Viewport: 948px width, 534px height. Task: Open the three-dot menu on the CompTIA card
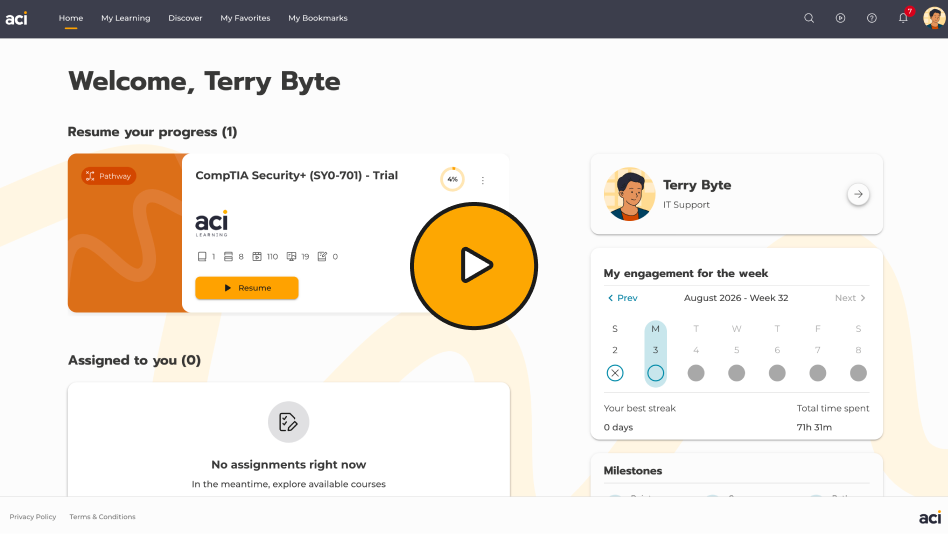[x=482, y=180]
